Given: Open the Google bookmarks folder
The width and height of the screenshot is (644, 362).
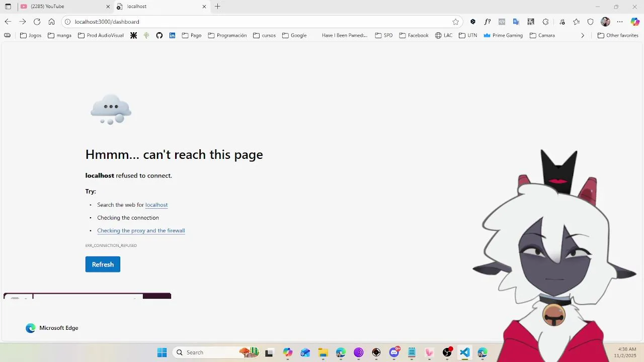Looking at the screenshot, I should [x=294, y=35].
